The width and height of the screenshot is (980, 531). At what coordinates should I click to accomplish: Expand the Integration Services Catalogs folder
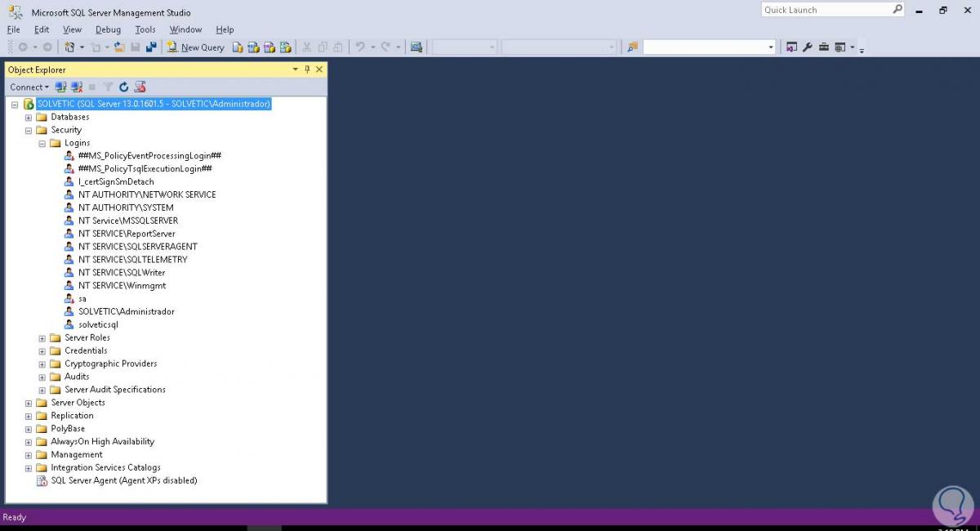point(29,468)
